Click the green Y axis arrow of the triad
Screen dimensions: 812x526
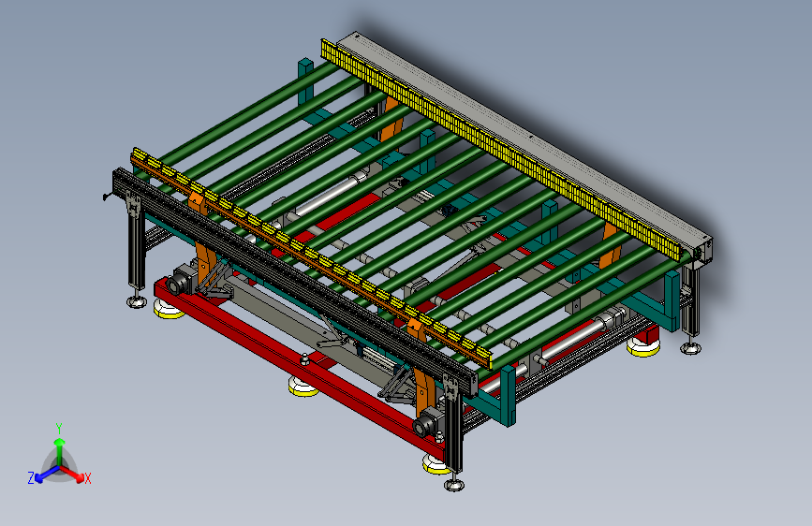(60, 450)
